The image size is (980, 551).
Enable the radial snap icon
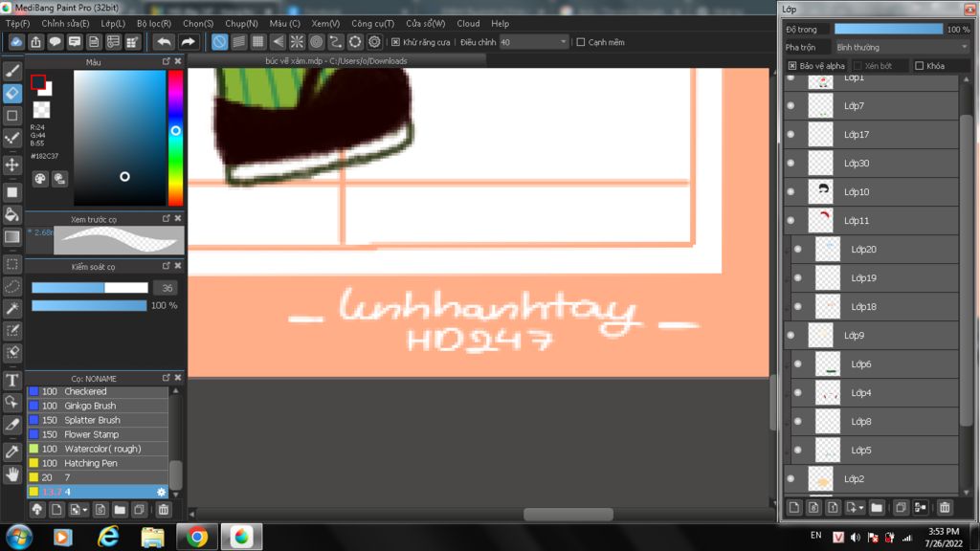coord(297,42)
